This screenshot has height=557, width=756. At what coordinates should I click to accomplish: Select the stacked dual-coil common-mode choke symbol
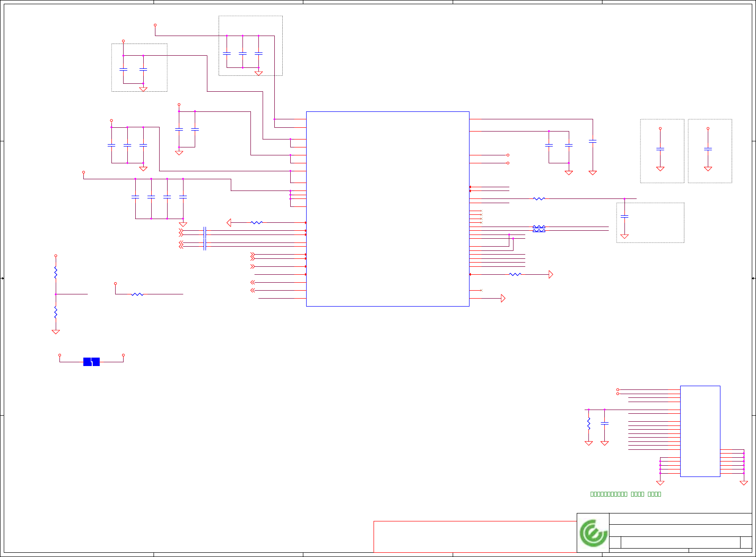tap(539, 229)
